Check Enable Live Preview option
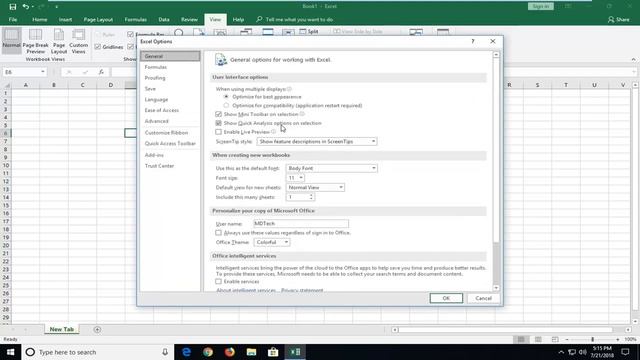Screen dimensions: 640x360 coord(218,132)
